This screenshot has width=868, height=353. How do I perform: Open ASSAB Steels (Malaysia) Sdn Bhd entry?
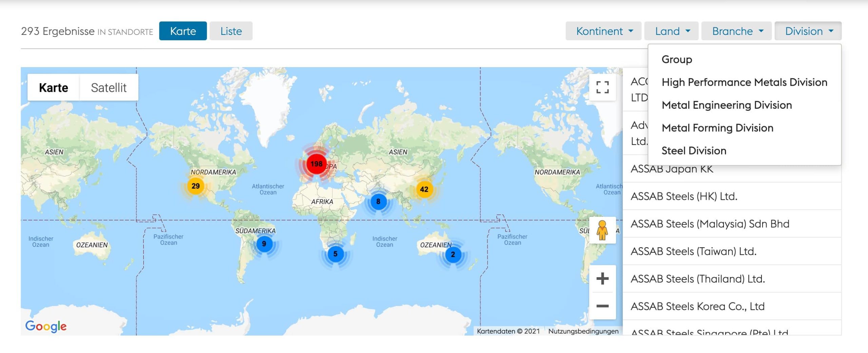point(732,224)
